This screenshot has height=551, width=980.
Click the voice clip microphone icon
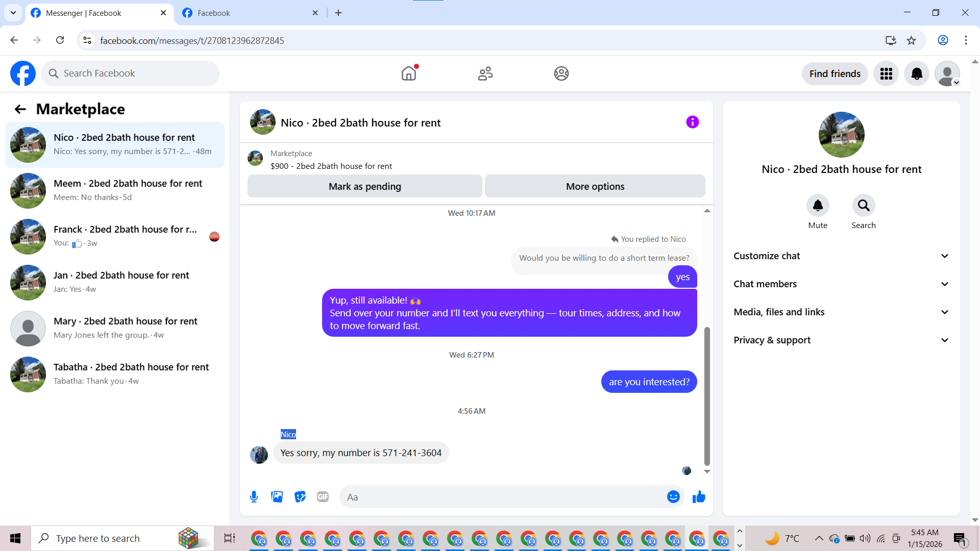[254, 497]
